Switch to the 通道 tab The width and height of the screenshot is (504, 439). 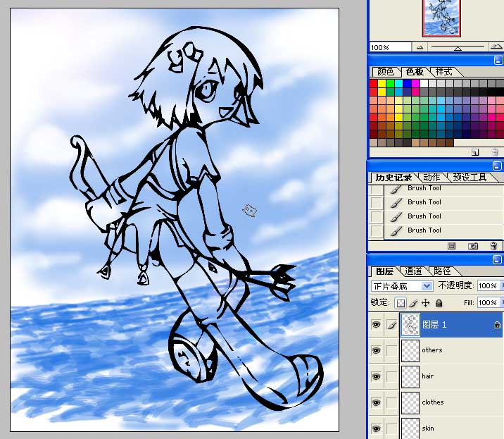(413, 271)
